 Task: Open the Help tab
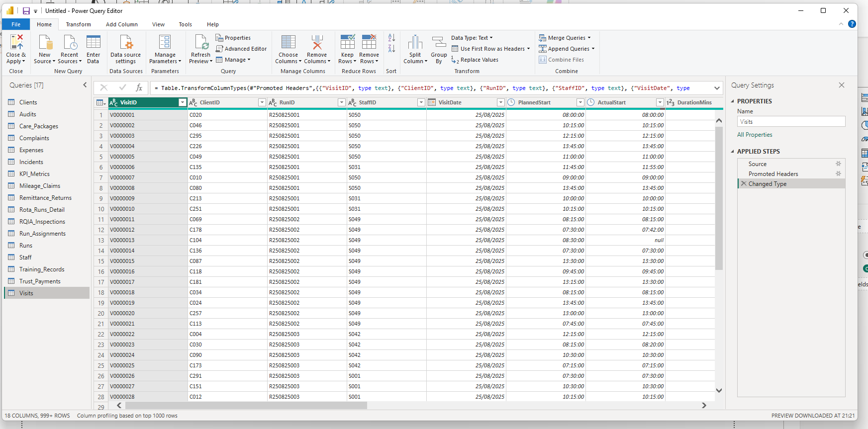pyautogui.click(x=213, y=24)
